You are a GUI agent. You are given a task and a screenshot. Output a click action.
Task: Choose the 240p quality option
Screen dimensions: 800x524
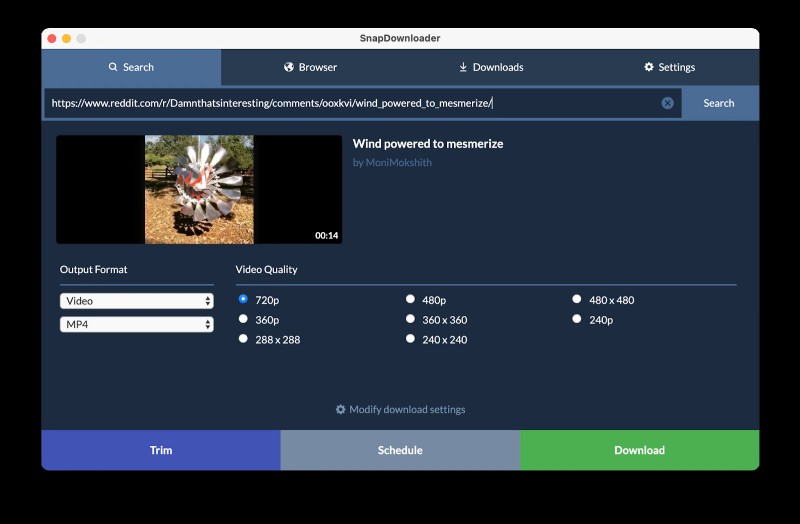[x=577, y=319]
